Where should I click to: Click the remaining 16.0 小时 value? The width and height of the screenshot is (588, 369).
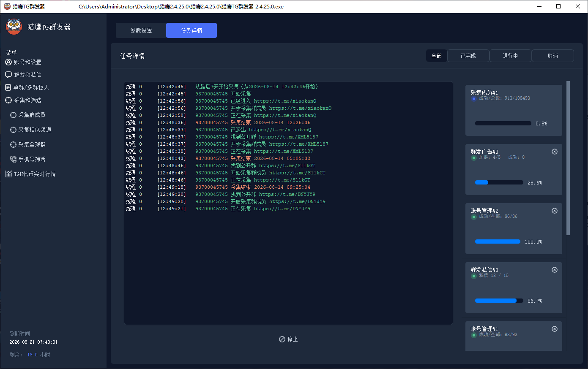click(x=39, y=355)
